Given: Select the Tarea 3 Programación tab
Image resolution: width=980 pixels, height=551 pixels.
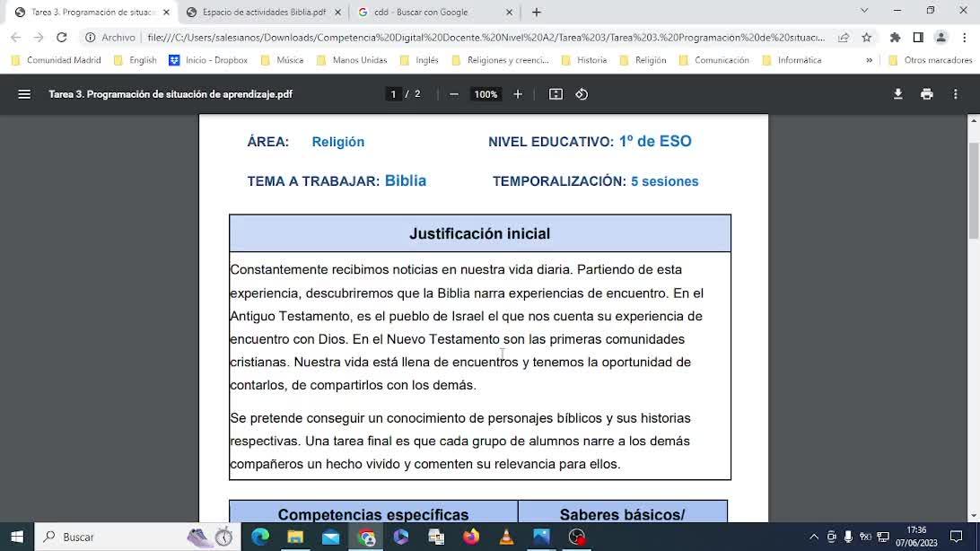Looking at the screenshot, I should pos(92,12).
